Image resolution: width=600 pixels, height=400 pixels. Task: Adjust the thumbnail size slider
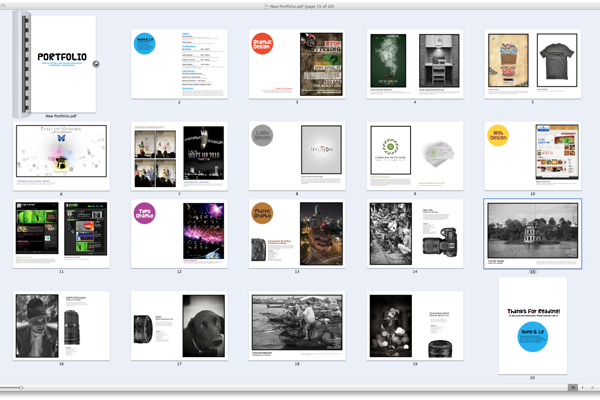pos(21,387)
